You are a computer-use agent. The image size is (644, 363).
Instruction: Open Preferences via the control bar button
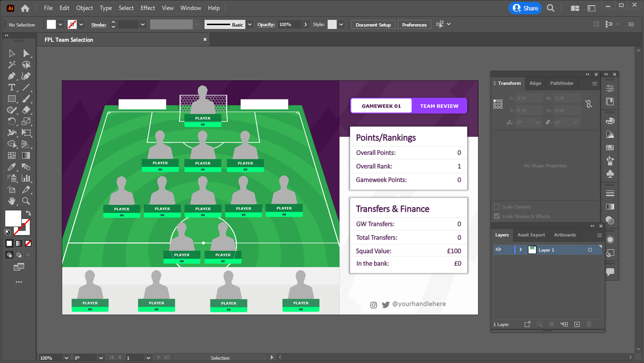(414, 24)
